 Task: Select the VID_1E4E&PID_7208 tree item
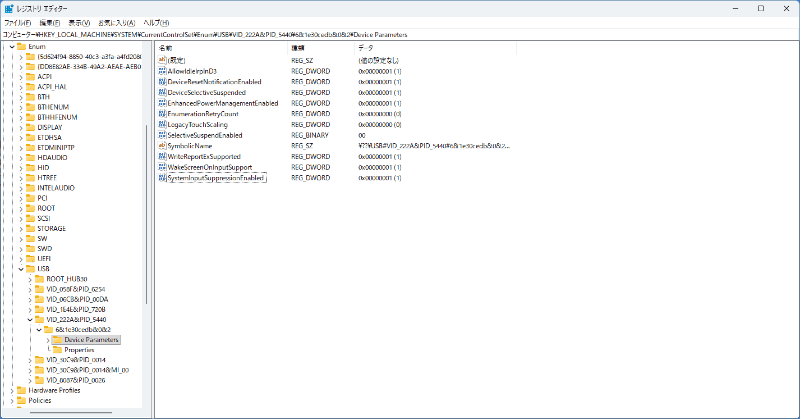coord(76,309)
